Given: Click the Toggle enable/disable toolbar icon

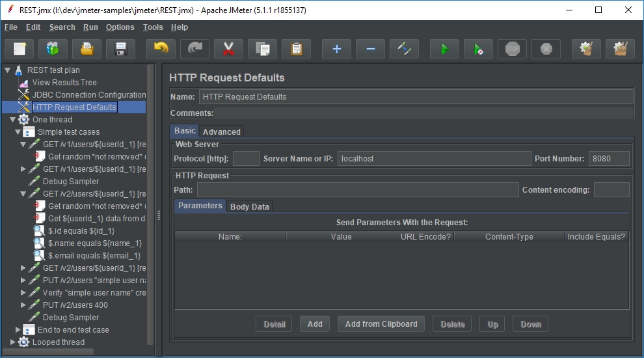Looking at the screenshot, I should 404,49.
